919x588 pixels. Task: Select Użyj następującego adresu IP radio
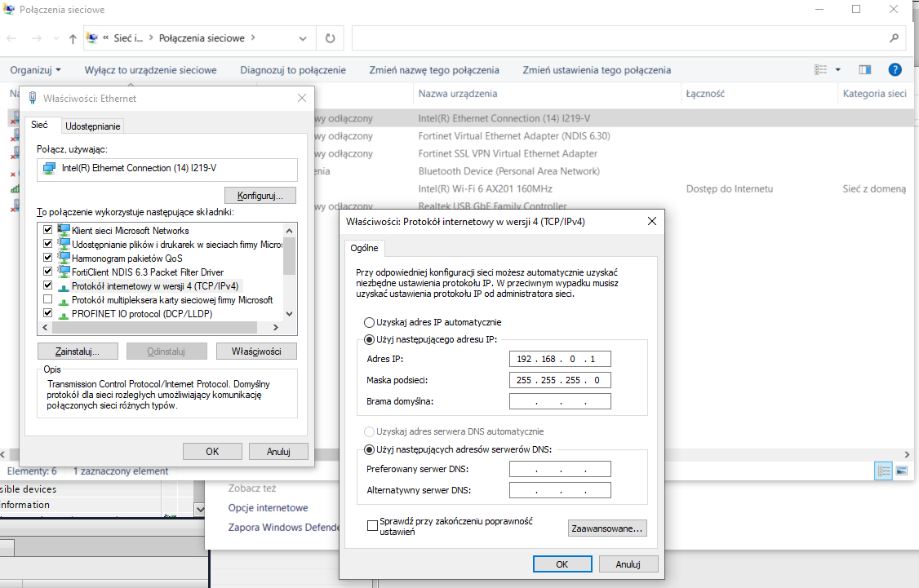coord(369,339)
